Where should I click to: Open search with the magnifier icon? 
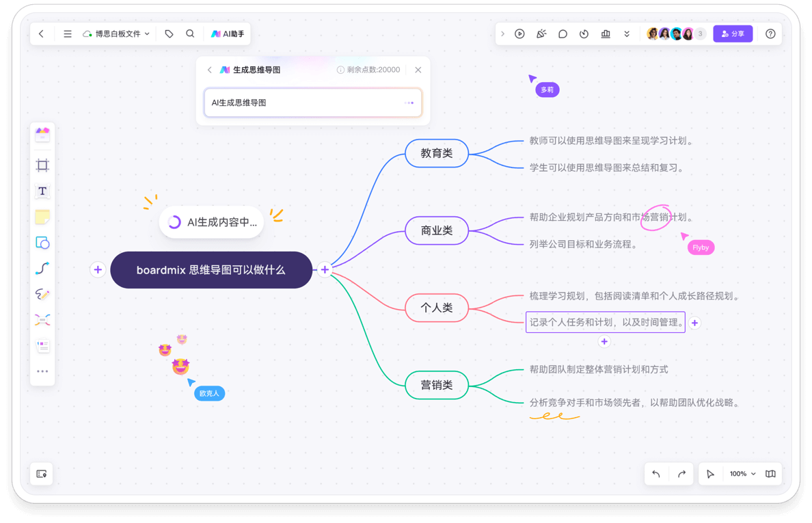click(190, 33)
